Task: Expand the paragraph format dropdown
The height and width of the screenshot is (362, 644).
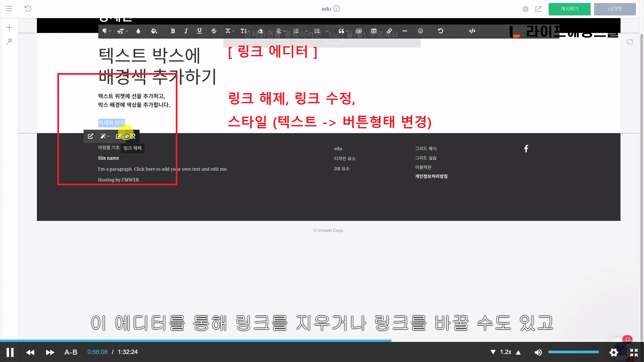Action: [x=106, y=31]
